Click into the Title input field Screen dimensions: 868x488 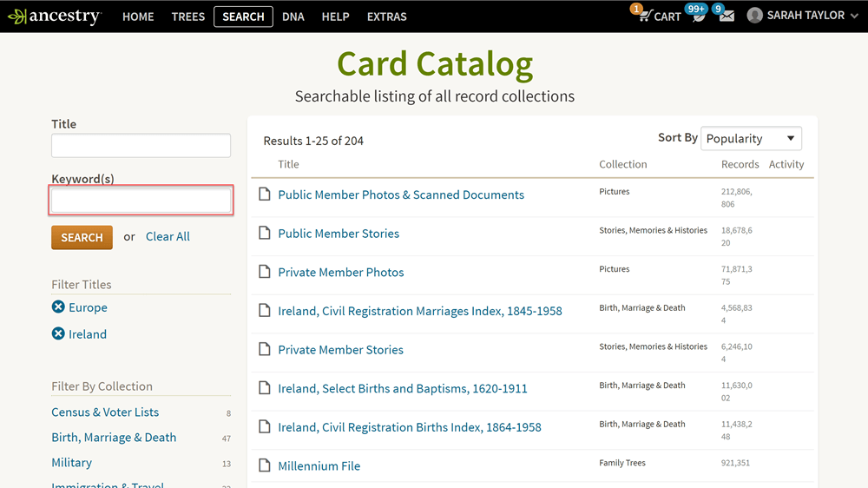click(x=141, y=145)
